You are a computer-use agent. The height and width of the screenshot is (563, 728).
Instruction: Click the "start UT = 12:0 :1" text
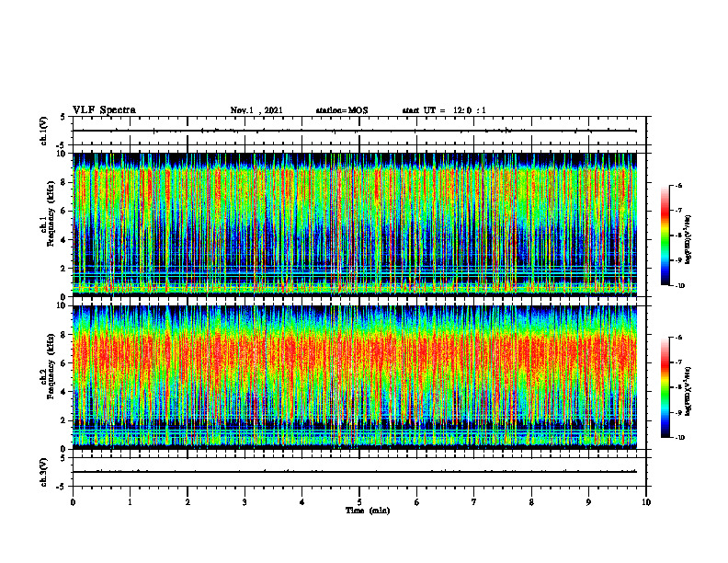click(444, 110)
